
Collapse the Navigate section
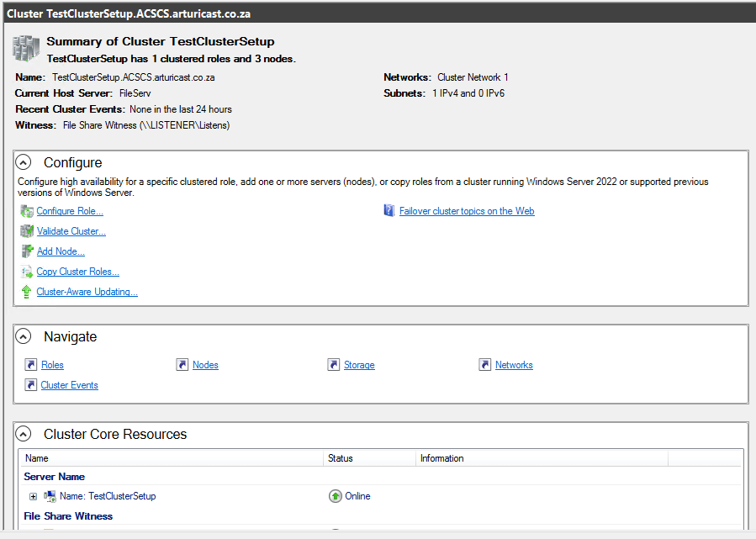tap(24, 337)
